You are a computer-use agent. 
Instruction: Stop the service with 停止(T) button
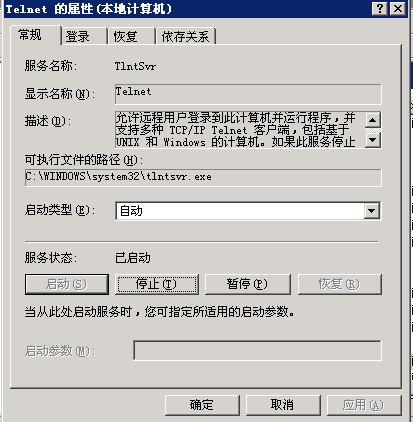pos(157,284)
